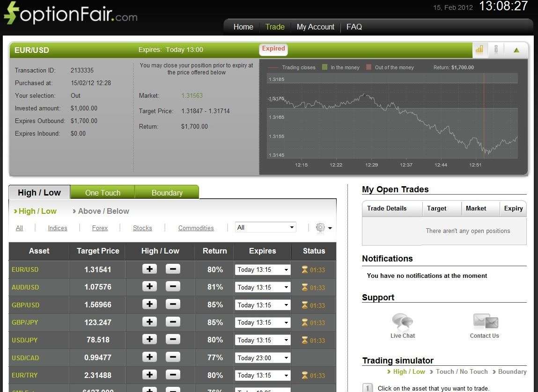The width and height of the screenshot is (538, 392).
Task: Collapse the chart panel with the green triangle icon
Action: (515, 50)
